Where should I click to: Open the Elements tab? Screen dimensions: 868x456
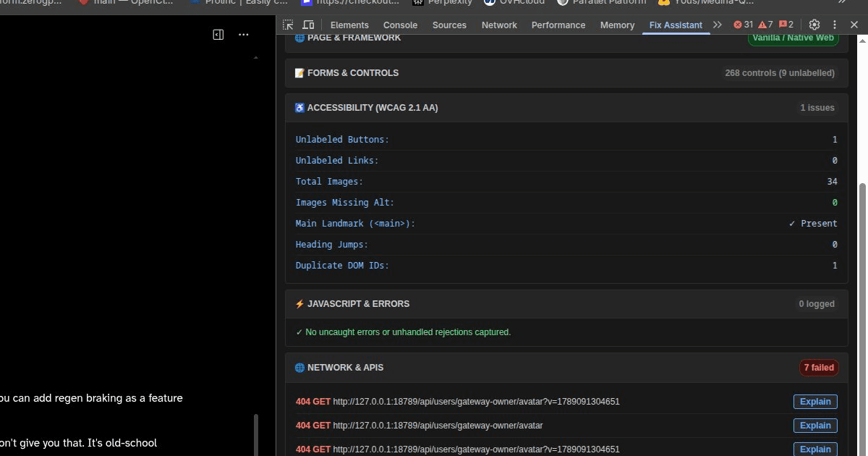tap(349, 25)
